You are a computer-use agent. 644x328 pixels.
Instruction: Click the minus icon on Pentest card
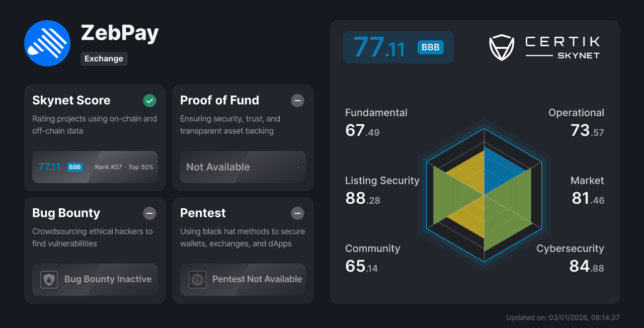297,213
